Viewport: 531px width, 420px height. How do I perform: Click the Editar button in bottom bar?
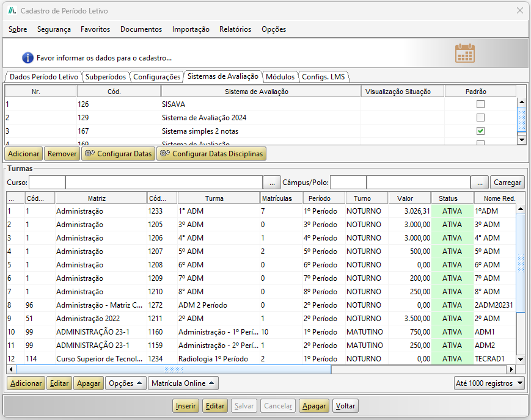click(x=215, y=406)
